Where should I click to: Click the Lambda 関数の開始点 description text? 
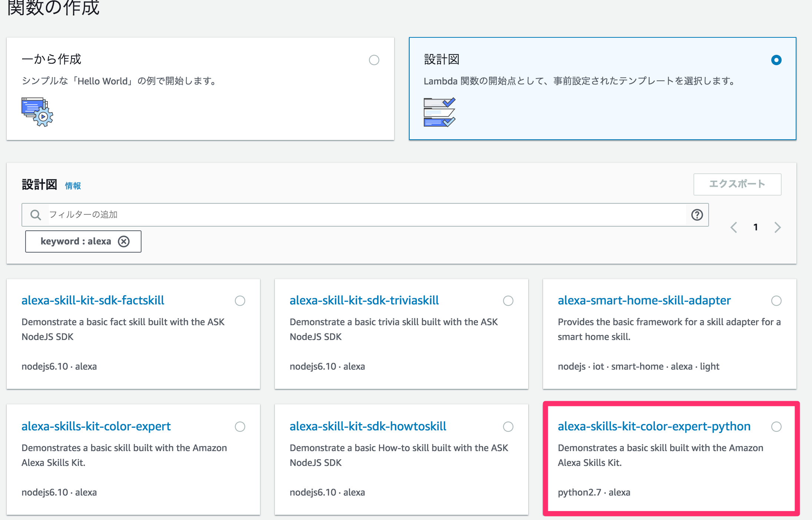580,81
